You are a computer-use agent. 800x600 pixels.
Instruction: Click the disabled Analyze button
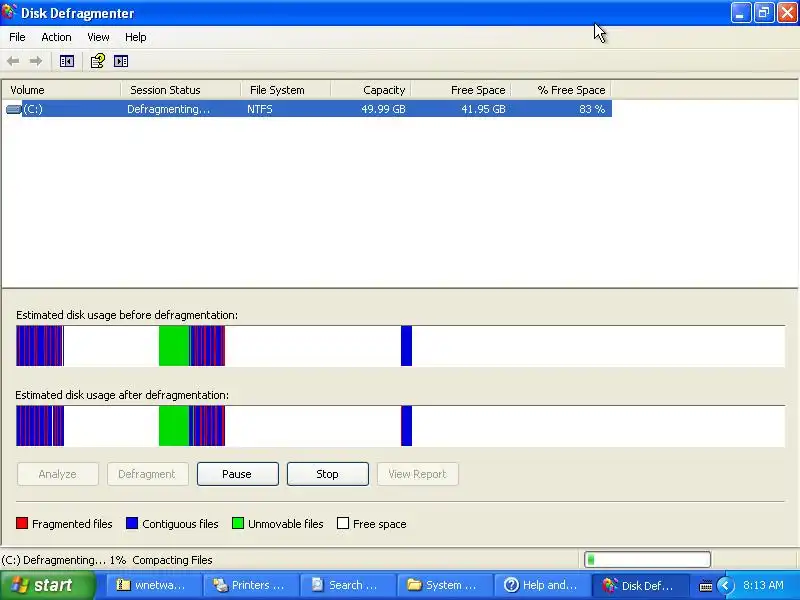[x=58, y=474]
